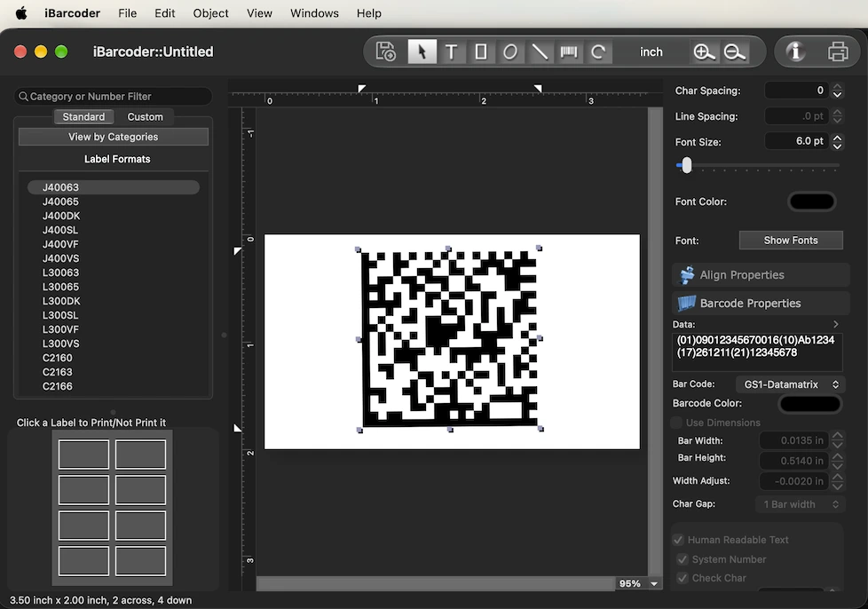Select the Rectangle shape tool
Screen dimensions: 868x609
point(481,52)
